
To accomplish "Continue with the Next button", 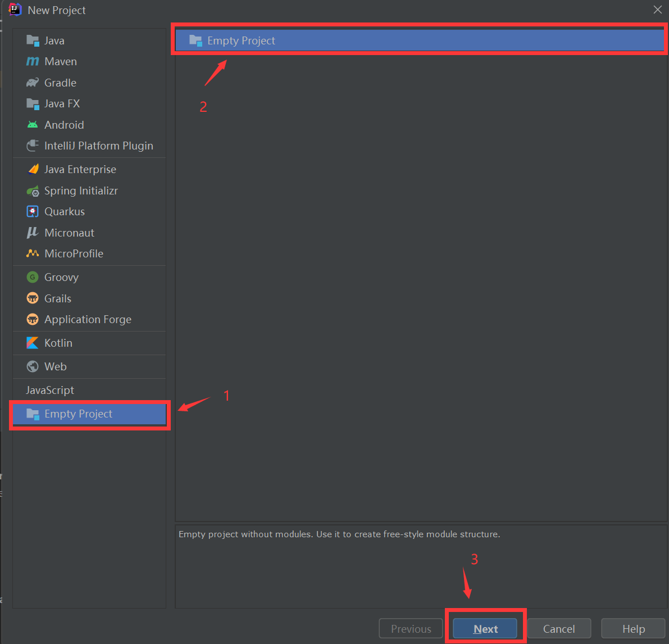I will (x=485, y=629).
